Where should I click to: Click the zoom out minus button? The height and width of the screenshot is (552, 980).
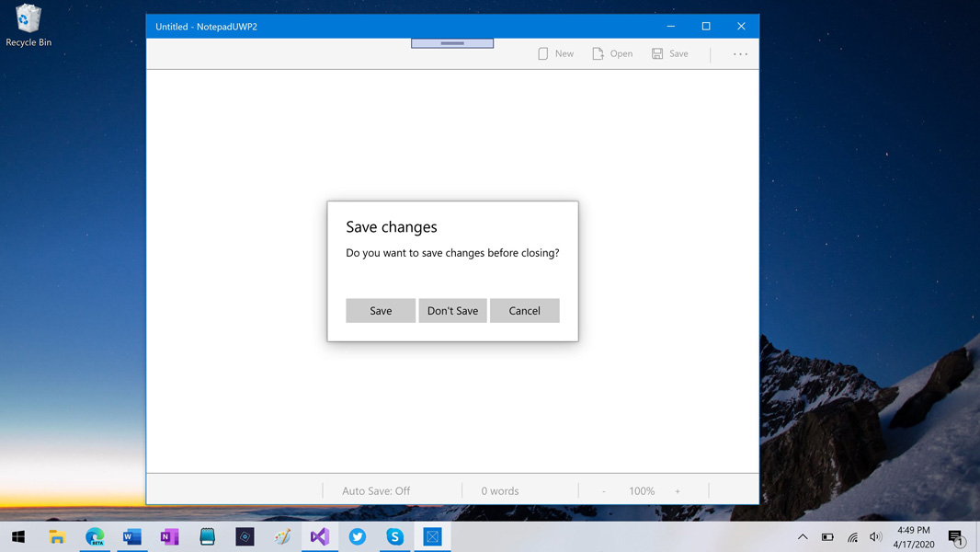604,491
